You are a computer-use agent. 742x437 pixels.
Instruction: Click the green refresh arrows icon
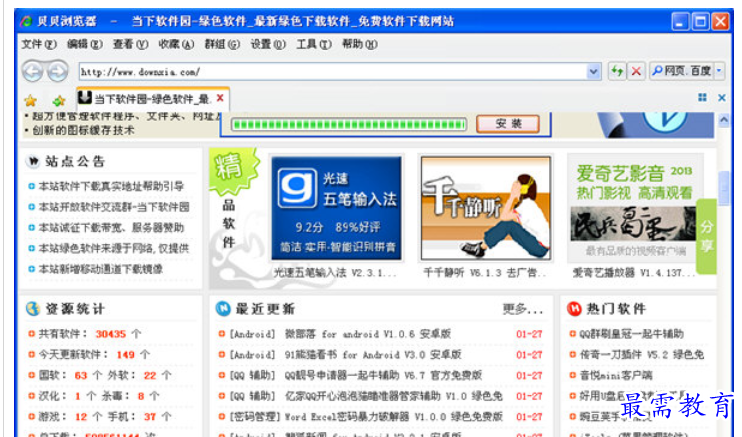point(617,71)
